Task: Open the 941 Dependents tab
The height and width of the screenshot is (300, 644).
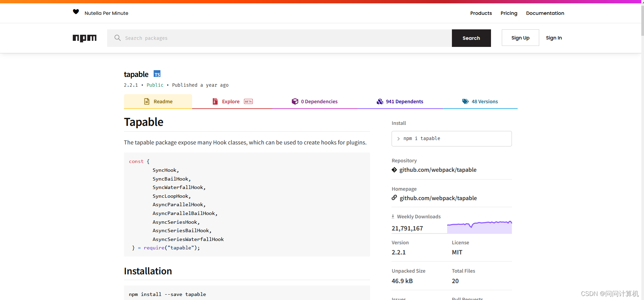Action: [x=400, y=102]
